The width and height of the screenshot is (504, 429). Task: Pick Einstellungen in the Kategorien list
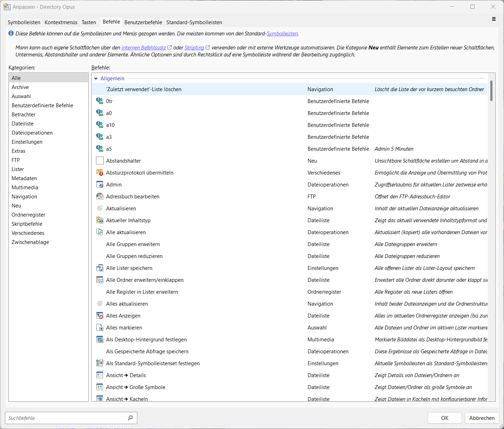(48, 142)
